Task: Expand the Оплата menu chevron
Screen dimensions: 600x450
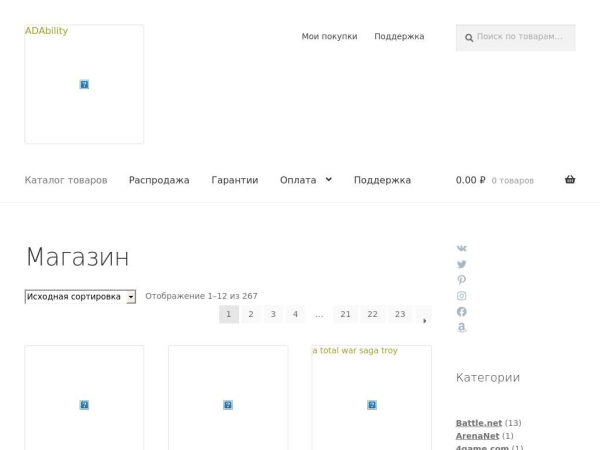Action: (x=329, y=179)
